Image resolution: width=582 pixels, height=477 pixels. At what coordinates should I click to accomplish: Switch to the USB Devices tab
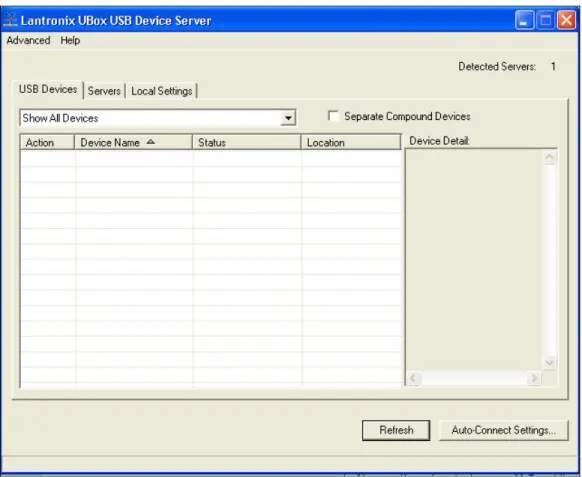(x=48, y=89)
